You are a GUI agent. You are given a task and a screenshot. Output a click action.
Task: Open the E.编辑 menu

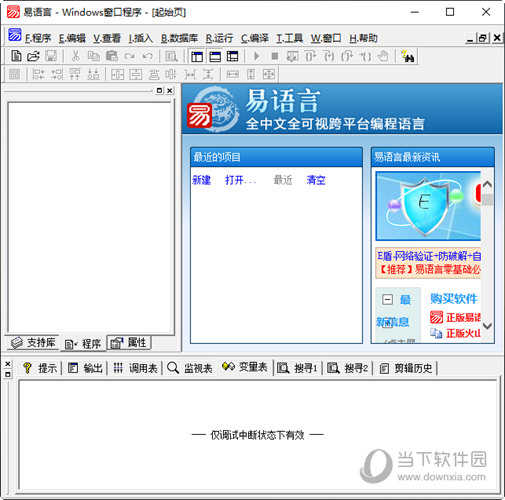pos(72,38)
